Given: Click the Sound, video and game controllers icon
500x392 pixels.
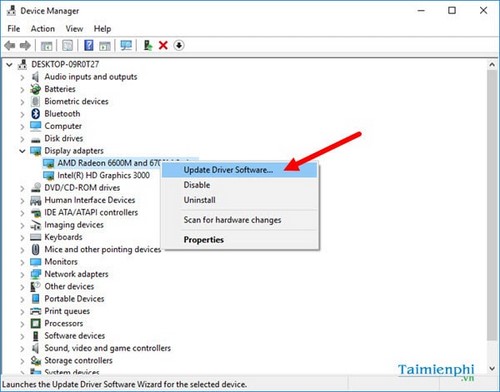Looking at the screenshot, I should (x=35, y=348).
